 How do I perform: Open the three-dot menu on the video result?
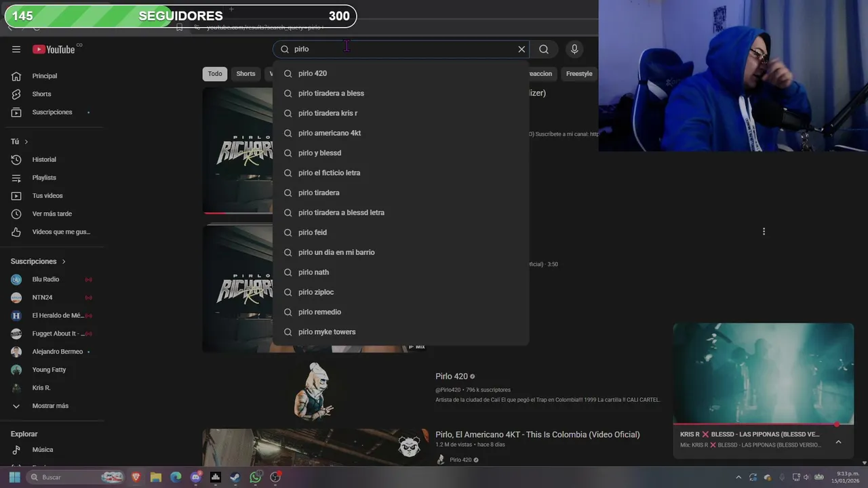pyautogui.click(x=764, y=232)
